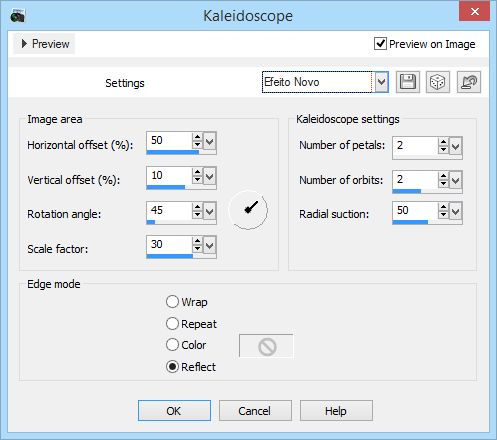Decrease Number of petals with down spinner
The width and height of the screenshot is (497, 440).
pyautogui.click(x=443, y=149)
